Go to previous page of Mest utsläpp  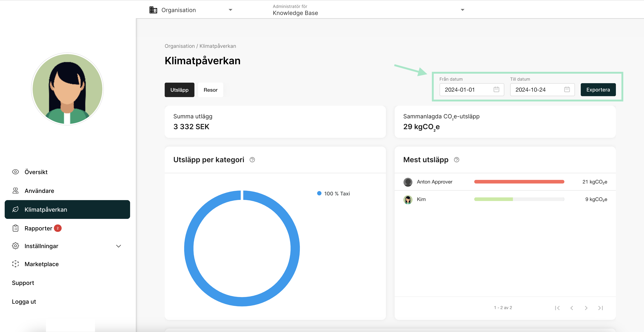point(572,308)
